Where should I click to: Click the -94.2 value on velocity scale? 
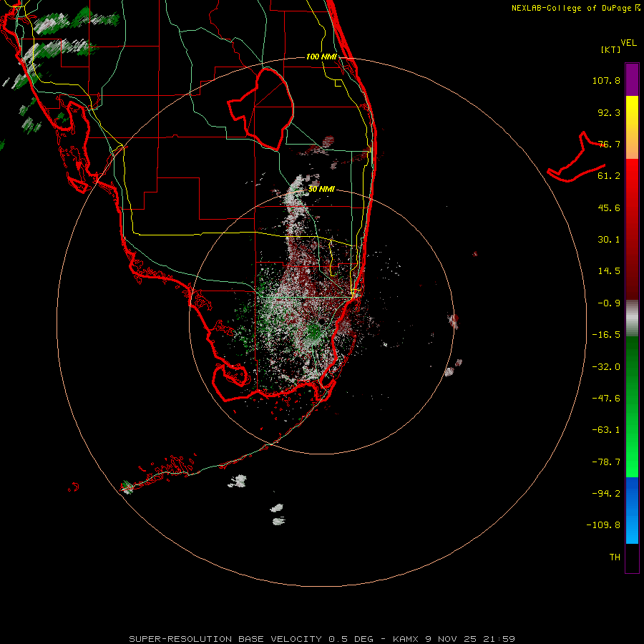point(606,493)
